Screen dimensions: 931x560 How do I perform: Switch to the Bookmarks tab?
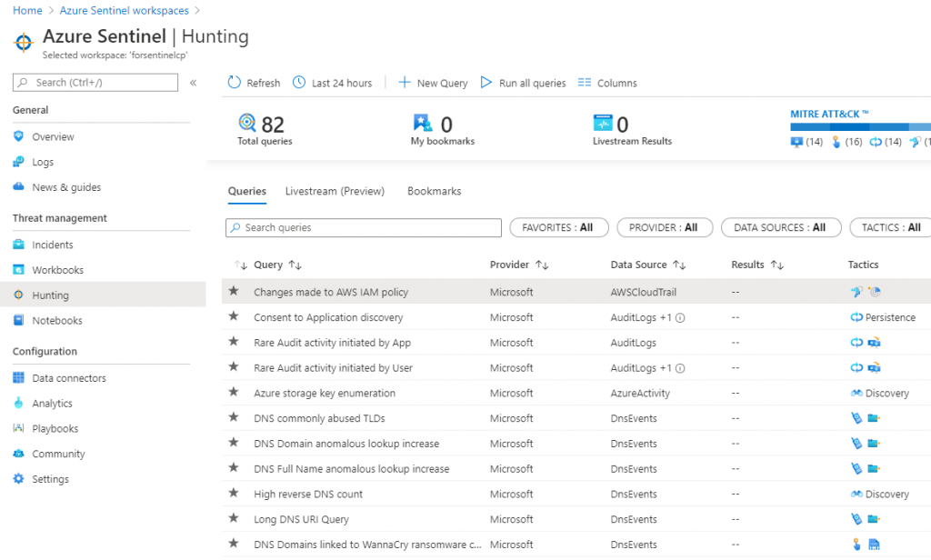434,191
